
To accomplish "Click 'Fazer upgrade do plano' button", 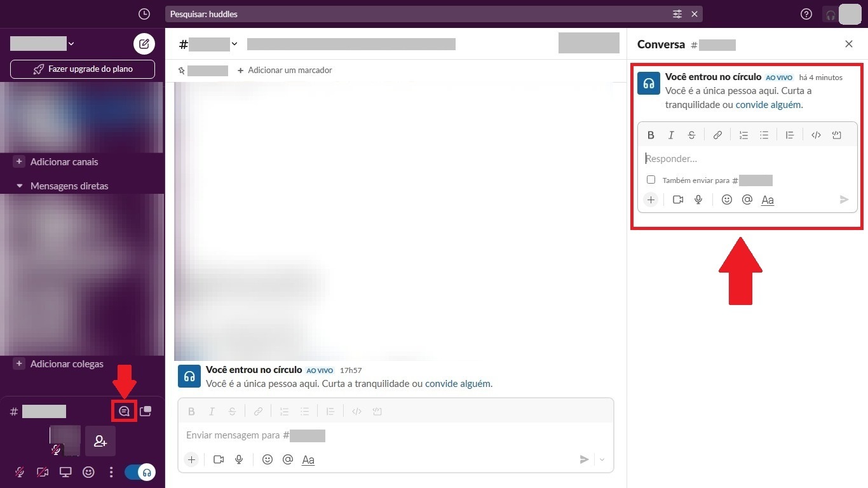I will pyautogui.click(x=83, y=69).
